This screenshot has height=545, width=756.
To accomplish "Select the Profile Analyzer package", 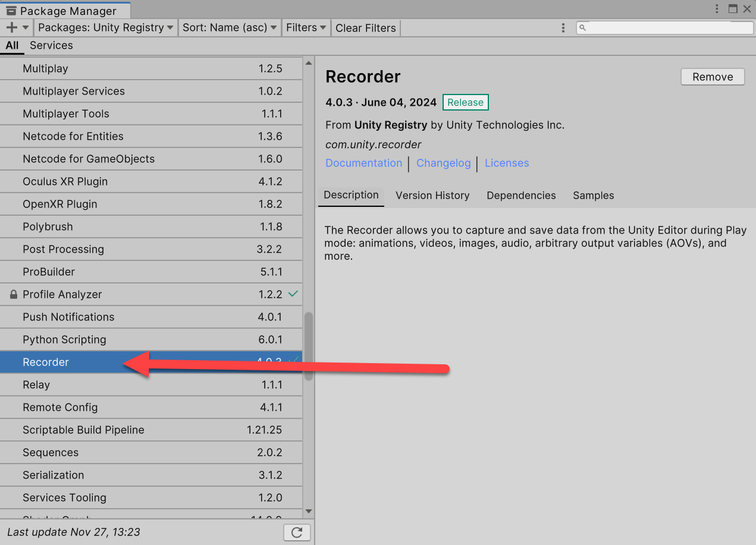I will 151,294.
